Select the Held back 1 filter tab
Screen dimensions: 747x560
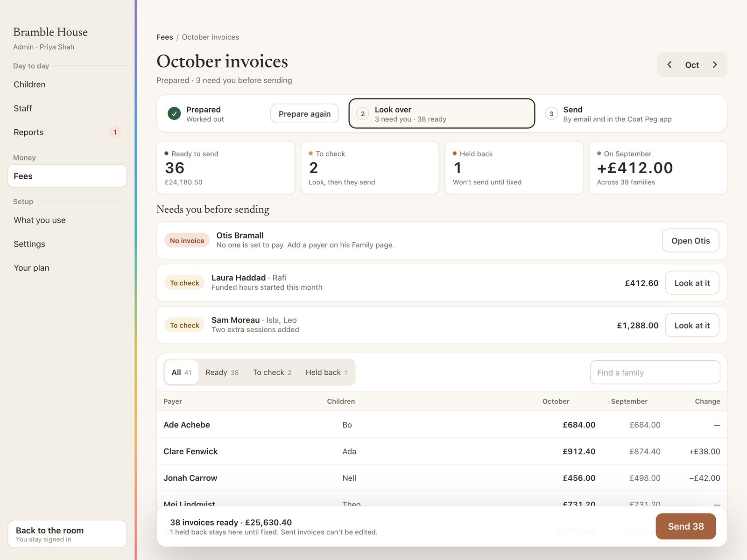tap(326, 372)
